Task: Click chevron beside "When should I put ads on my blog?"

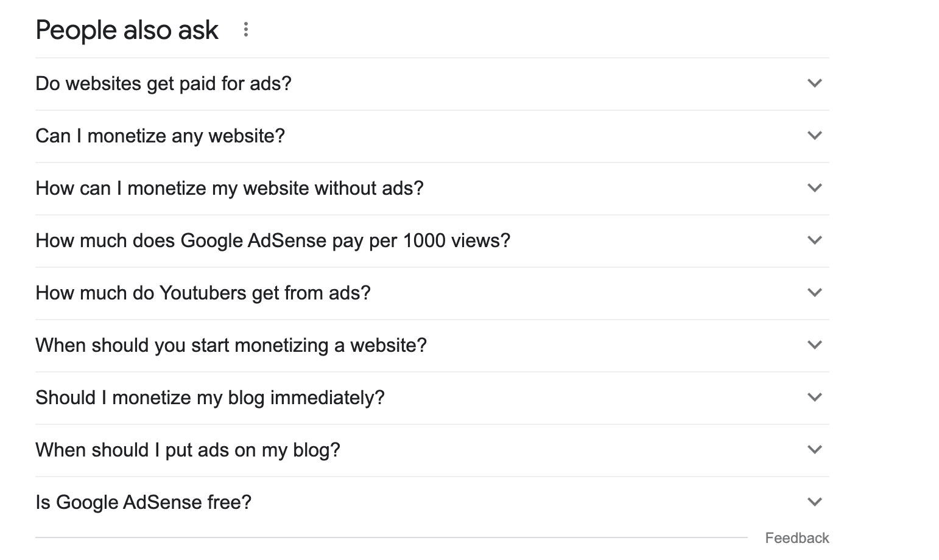Action: pyautogui.click(x=814, y=450)
